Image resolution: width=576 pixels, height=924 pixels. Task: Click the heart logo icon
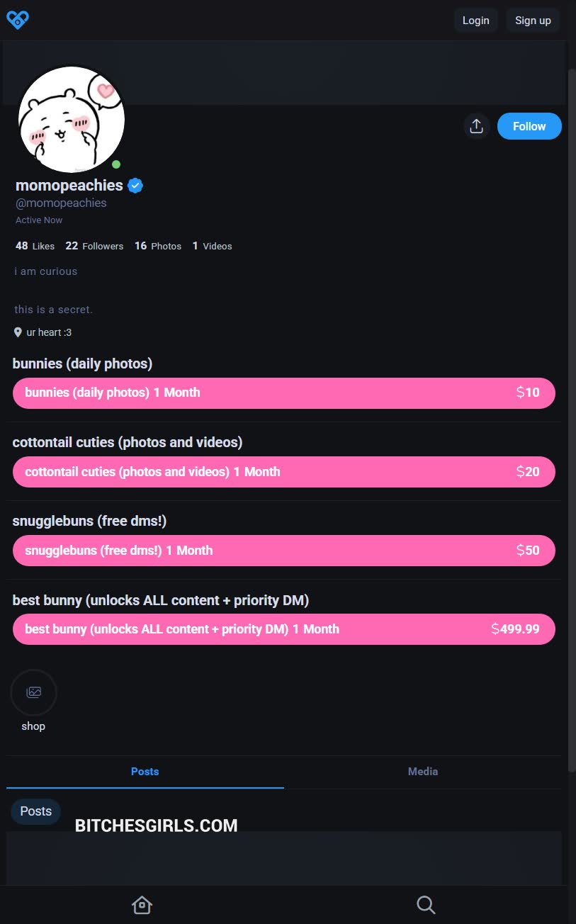click(x=17, y=20)
